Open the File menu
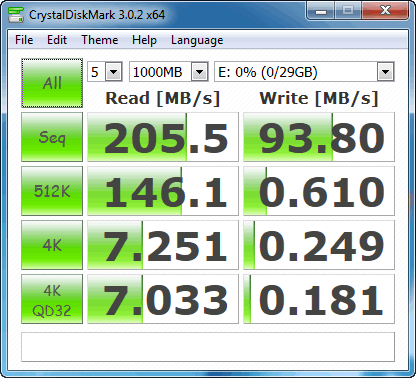Viewport: 416px width, 378px height. (x=24, y=40)
